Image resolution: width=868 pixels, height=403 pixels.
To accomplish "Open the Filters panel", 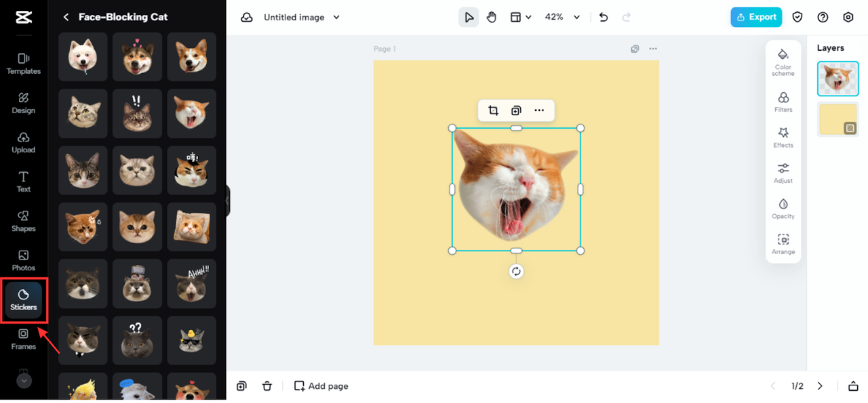I will tap(783, 102).
